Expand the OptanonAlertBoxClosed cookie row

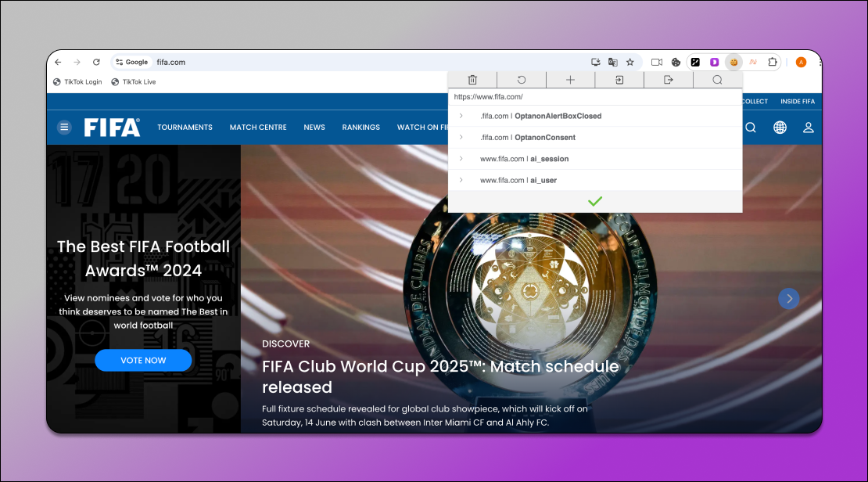[x=461, y=116]
